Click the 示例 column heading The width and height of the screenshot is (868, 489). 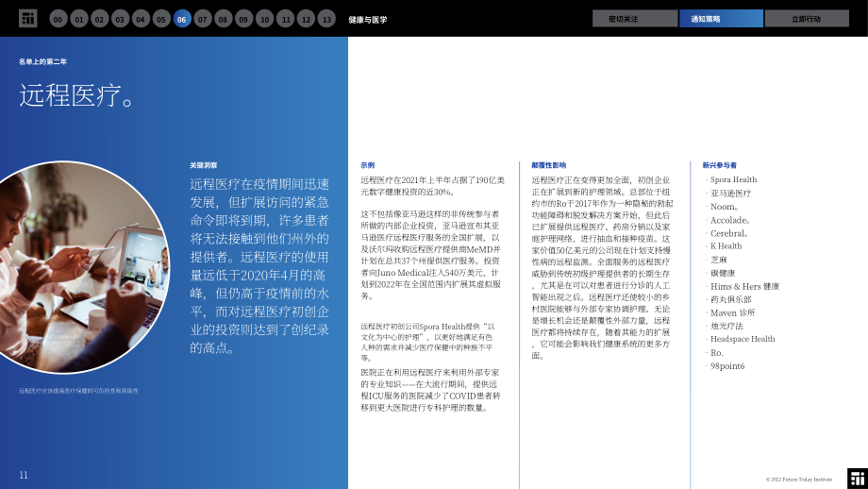point(368,165)
